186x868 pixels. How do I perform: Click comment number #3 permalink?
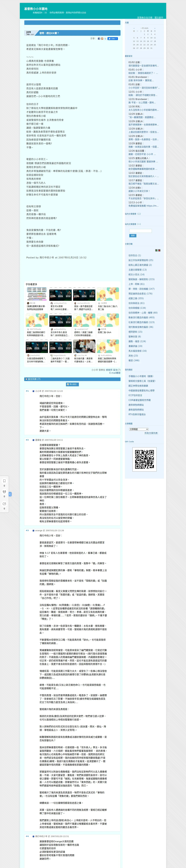click(x=27, y=530)
